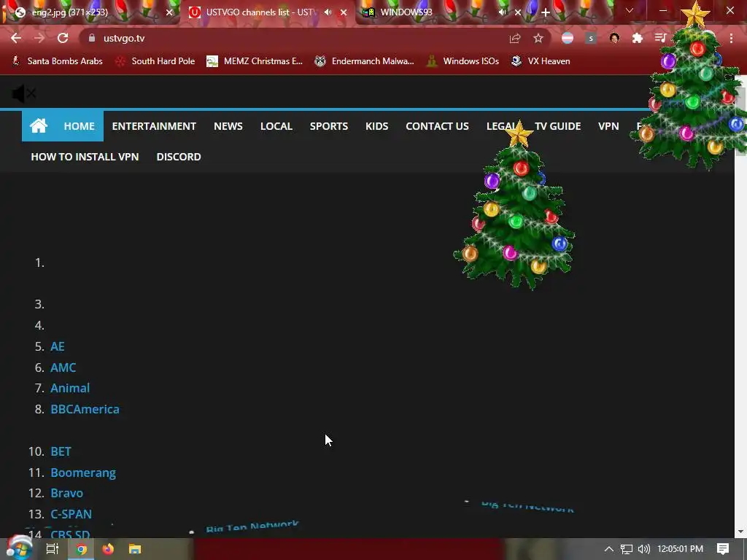
Task: Open the DISCORD menu link
Action: click(179, 157)
